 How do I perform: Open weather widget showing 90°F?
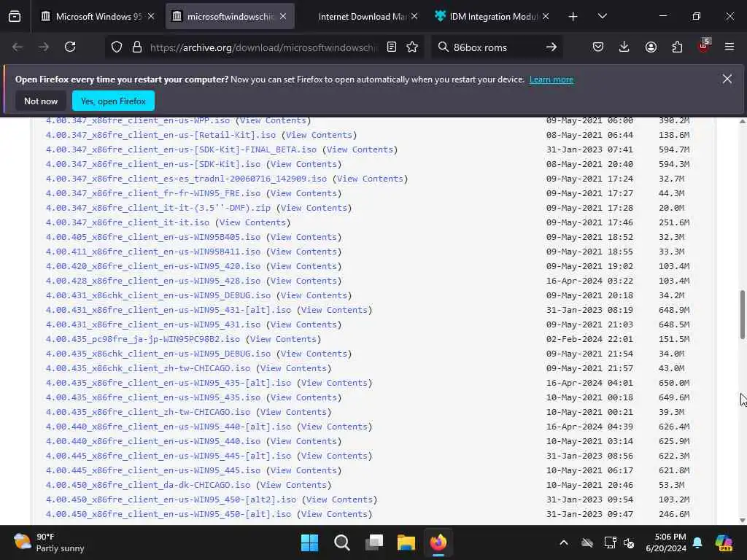(x=49, y=542)
